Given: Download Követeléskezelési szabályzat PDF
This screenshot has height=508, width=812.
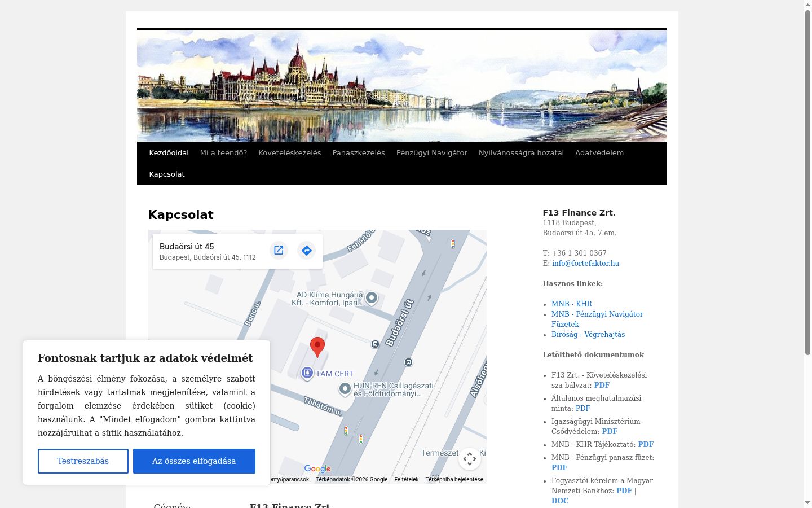Looking at the screenshot, I should (x=602, y=385).
